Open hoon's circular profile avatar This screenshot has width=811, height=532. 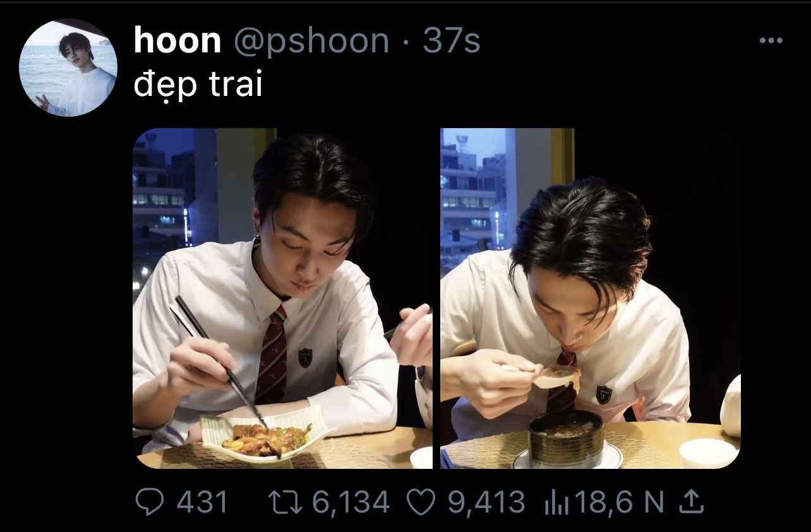(68, 68)
